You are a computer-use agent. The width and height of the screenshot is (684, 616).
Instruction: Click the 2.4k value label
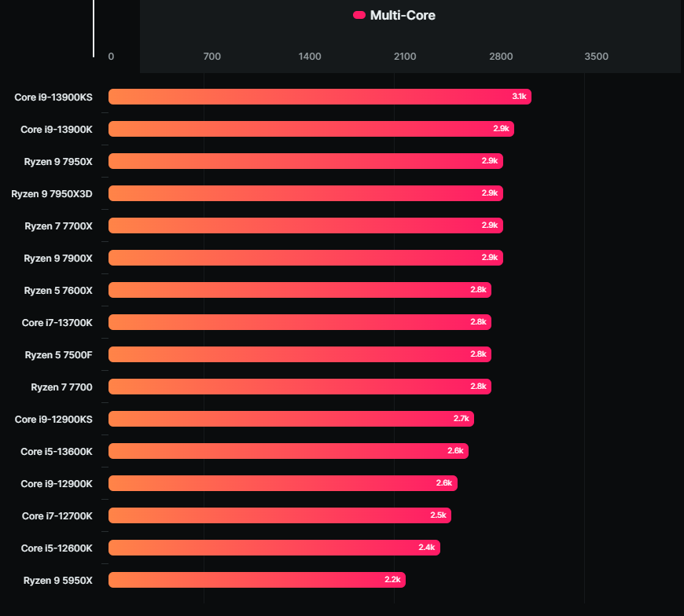tap(427, 548)
